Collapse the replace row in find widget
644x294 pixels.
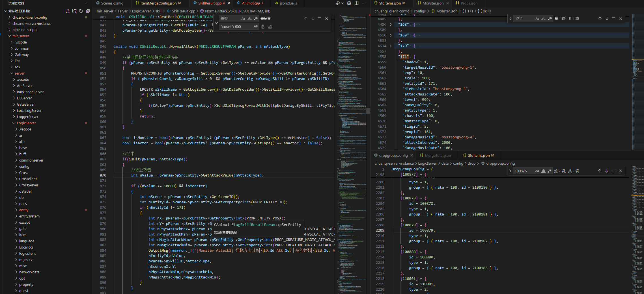coord(216,23)
